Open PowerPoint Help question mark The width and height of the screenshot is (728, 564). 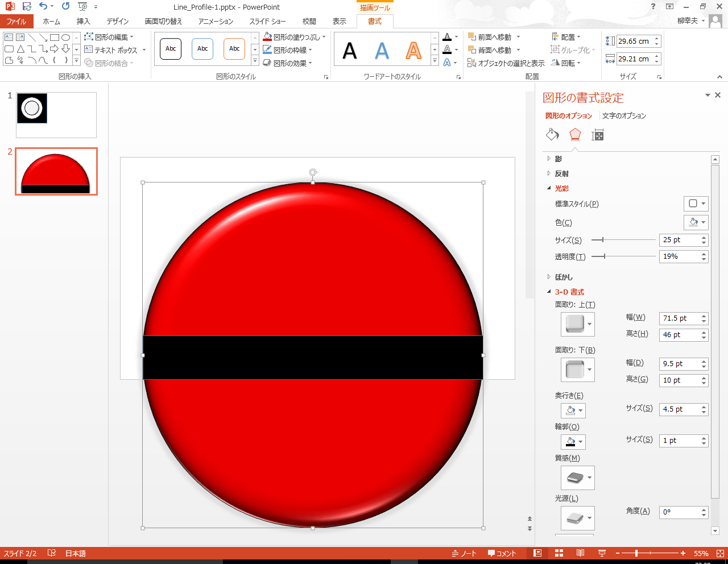653,6
